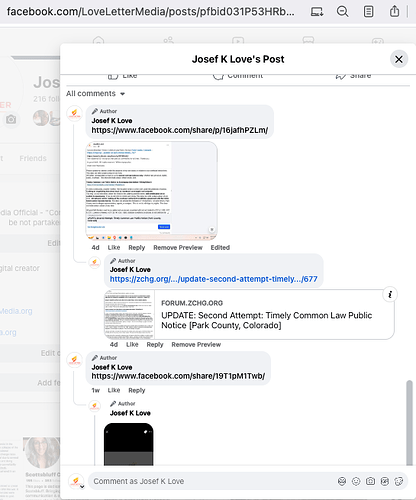Viewport: 416px width, 500px height.
Task: Open the browser share icon
Action: click(x=394, y=12)
